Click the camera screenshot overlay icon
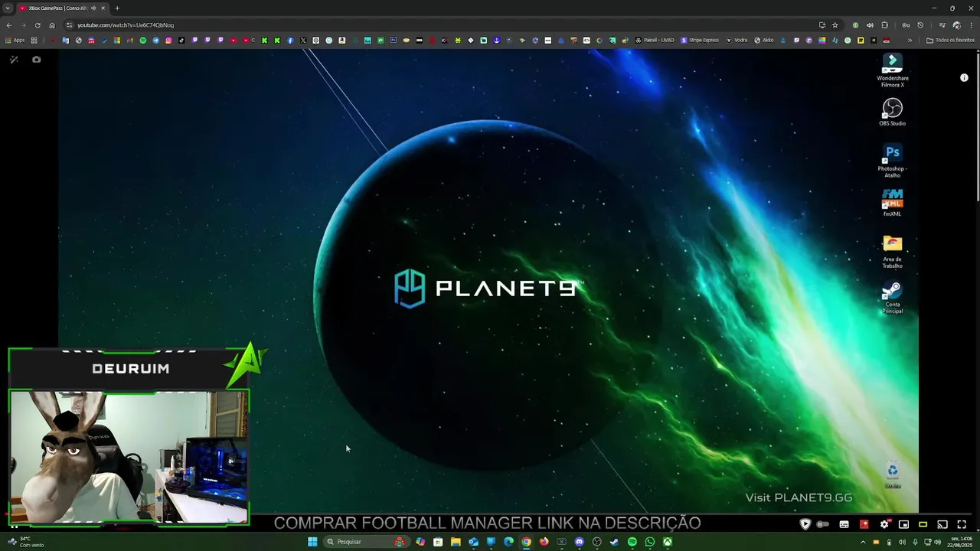This screenshot has height=551, width=980. click(36, 59)
